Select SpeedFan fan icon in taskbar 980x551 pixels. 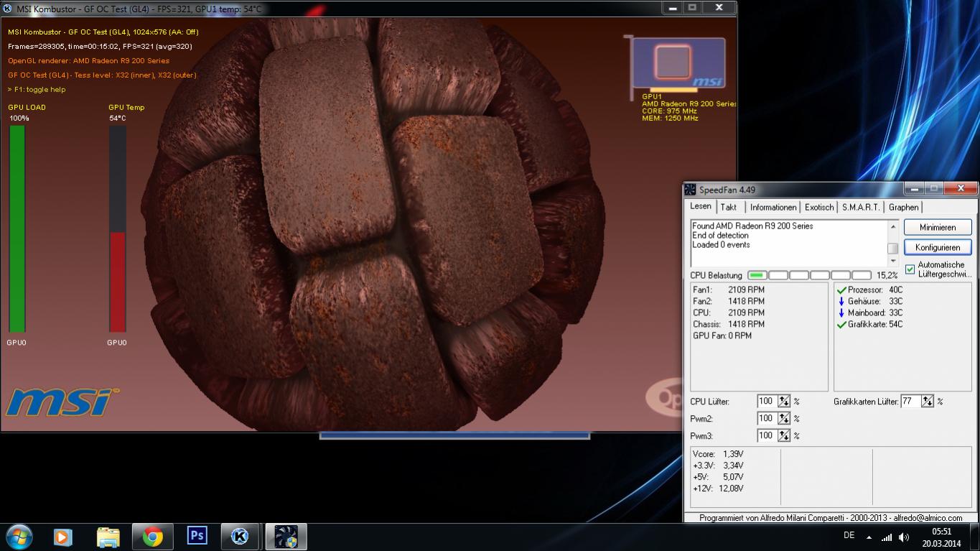[286, 537]
